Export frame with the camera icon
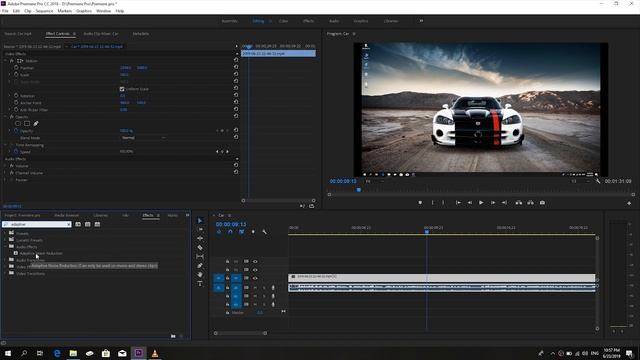Viewport: 640px width, 360px height. click(x=542, y=202)
